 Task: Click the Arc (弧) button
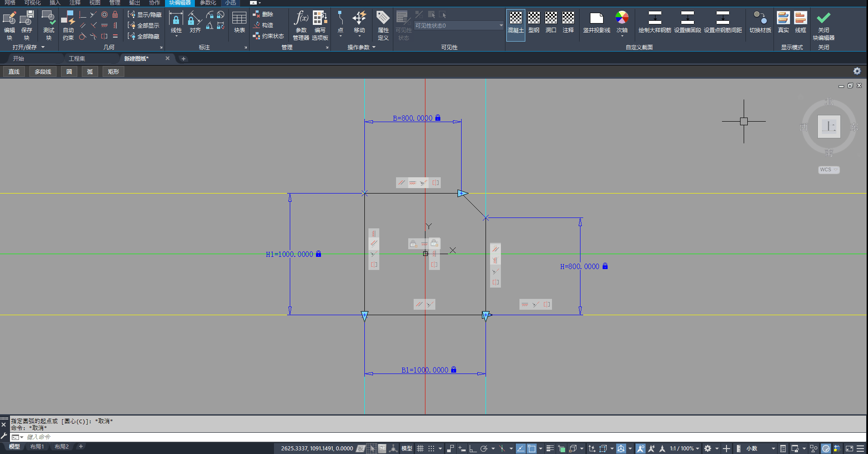90,71
